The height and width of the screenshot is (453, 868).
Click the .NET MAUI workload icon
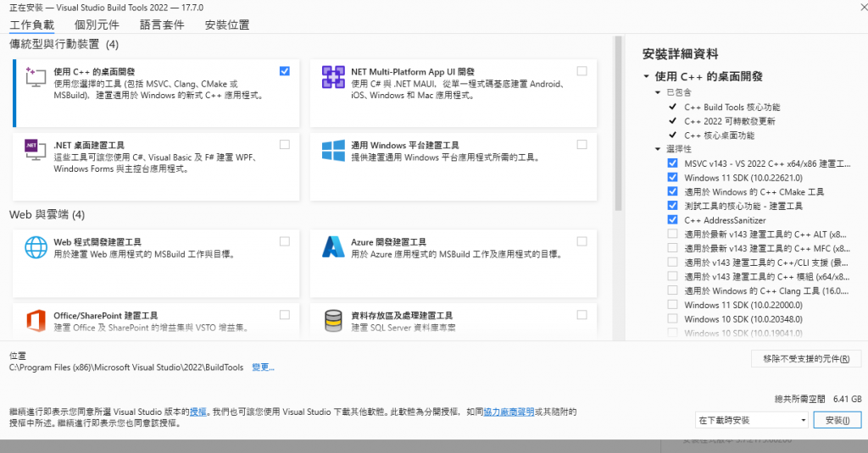coord(333,77)
